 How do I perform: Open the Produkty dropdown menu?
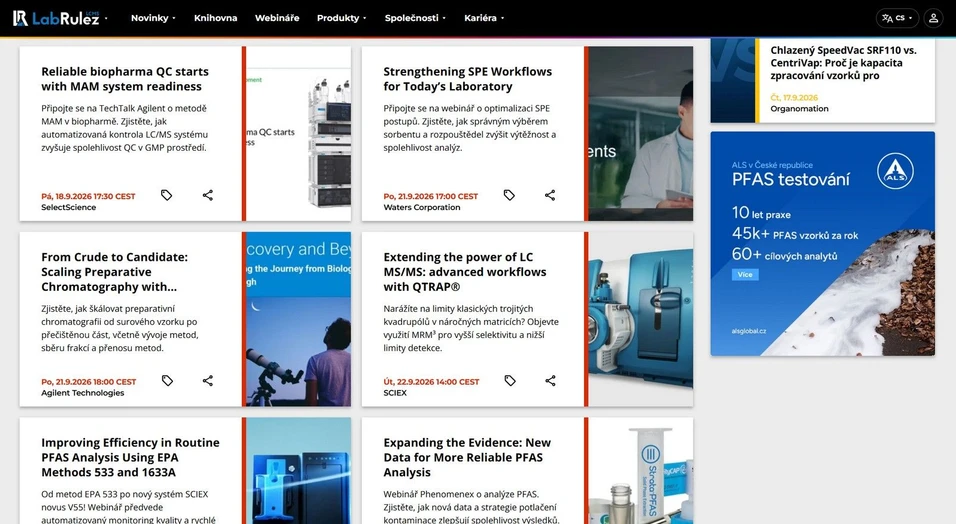(x=341, y=18)
